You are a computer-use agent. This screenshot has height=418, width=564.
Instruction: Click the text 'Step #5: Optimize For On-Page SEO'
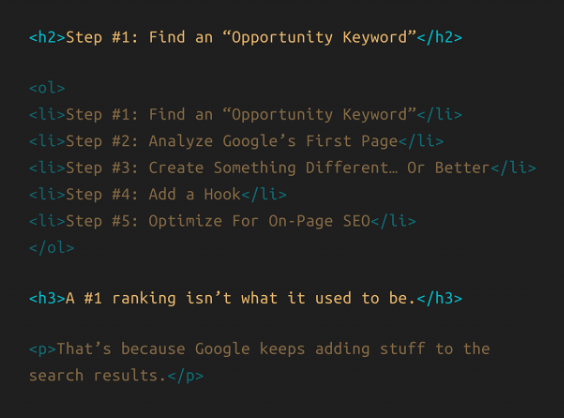pos(218,221)
